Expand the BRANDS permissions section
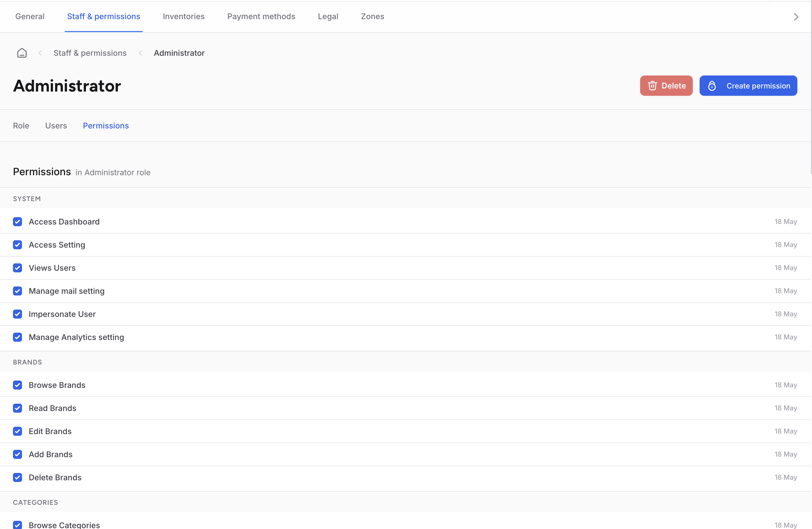 coord(27,362)
